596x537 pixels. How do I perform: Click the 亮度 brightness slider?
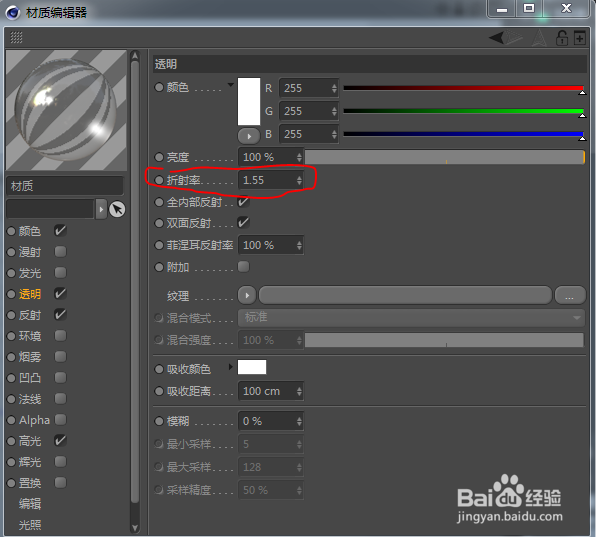coord(445,157)
